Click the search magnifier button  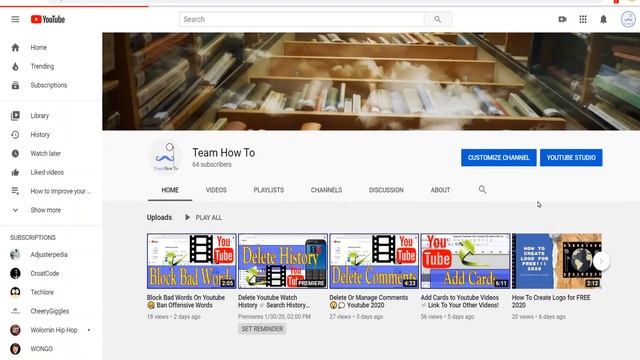[x=438, y=19]
